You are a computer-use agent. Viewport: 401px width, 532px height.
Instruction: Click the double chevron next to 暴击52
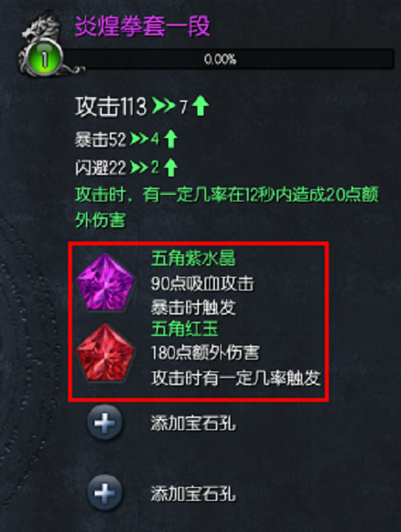pos(139,140)
